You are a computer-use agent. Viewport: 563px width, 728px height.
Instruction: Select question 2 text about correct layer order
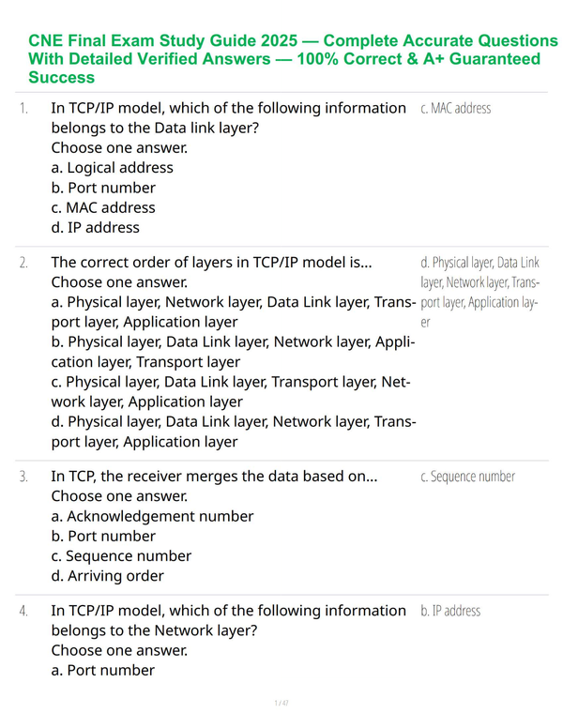(x=211, y=263)
